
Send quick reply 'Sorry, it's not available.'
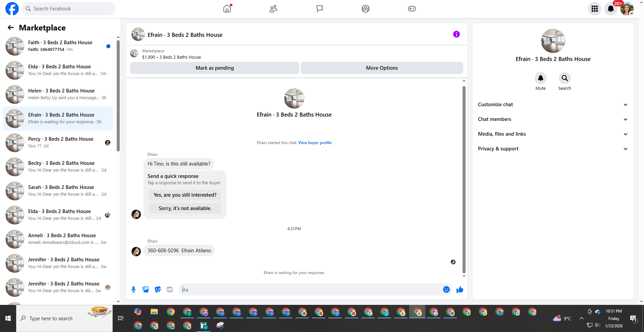(x=185, y=208)
